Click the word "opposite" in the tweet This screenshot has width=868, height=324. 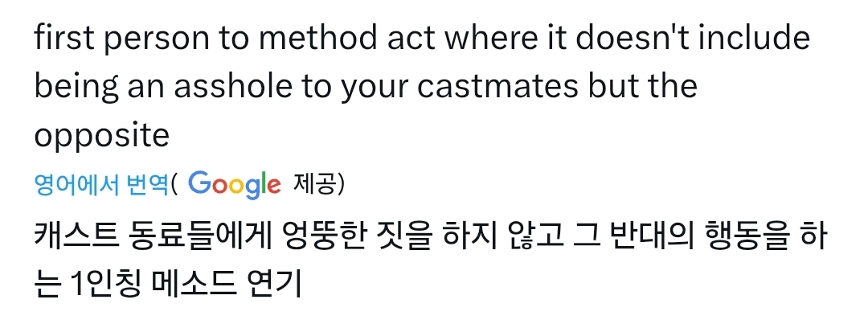pos(101,136)
